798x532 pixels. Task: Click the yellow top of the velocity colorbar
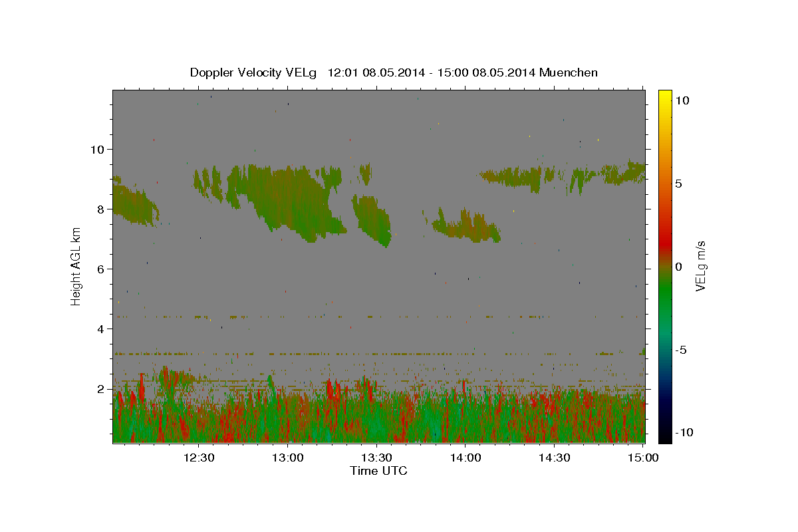click(x=664, y=96)
